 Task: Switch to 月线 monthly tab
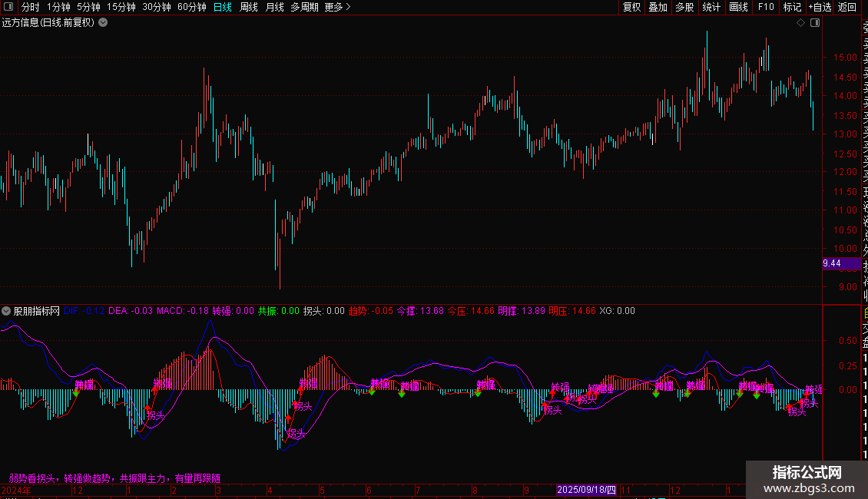click(x=274, y=7)
